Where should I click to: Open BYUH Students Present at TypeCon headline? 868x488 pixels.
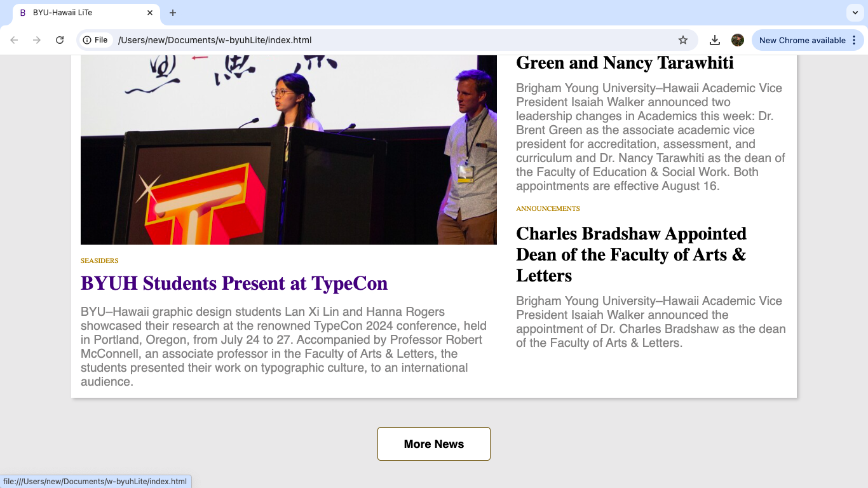[x=234, y=283]
